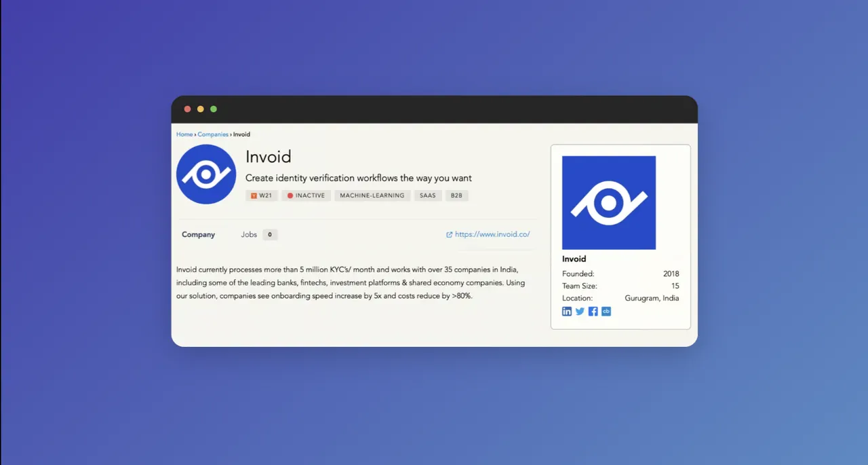Image resolution: width=868 pixels, height=465 pixels.
Task: Click the Invoid breadcrumb current page text
Action: pos(241,134)
